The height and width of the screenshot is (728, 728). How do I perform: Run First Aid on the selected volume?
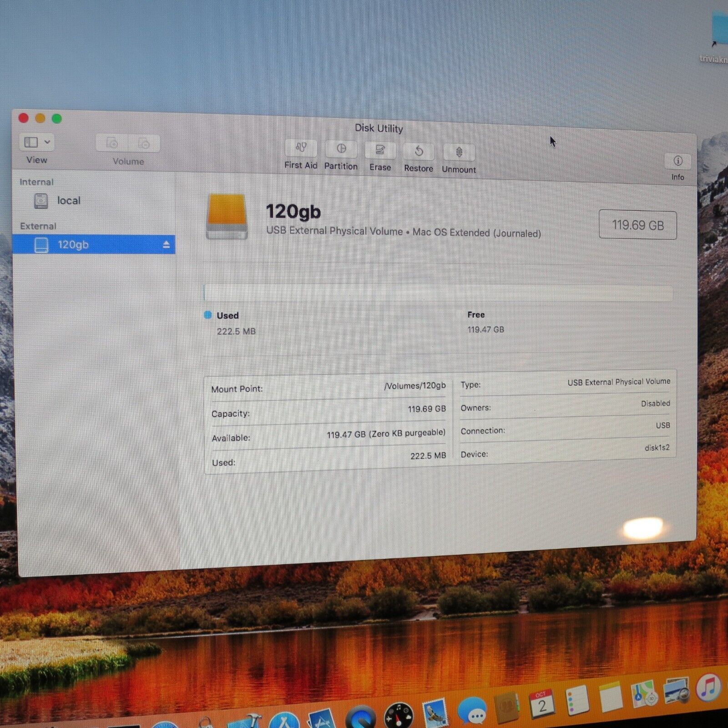tap(301, 147)
